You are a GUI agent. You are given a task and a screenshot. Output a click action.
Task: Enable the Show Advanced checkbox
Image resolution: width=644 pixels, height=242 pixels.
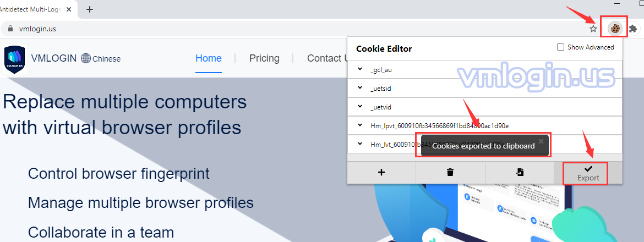click(560, 47)
